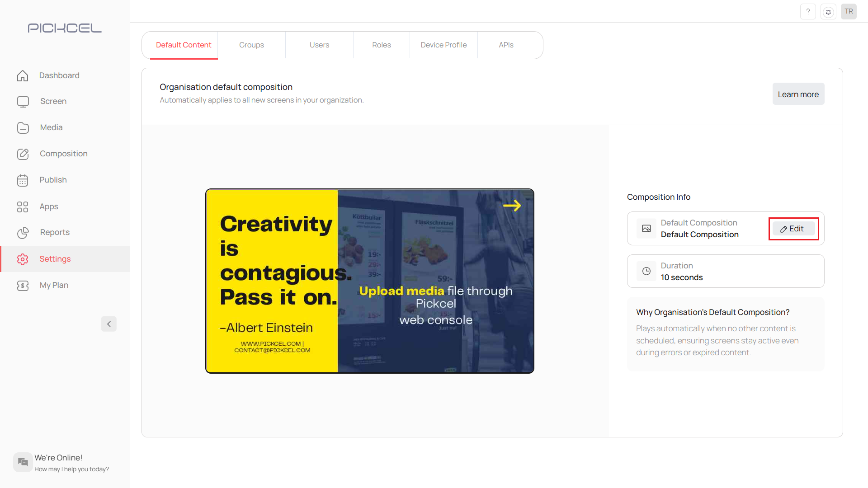Image resolution: width=868 pixels, height=488 pixels.
Task: Open the help question mark icon
Action: click(x=808, y=12)
